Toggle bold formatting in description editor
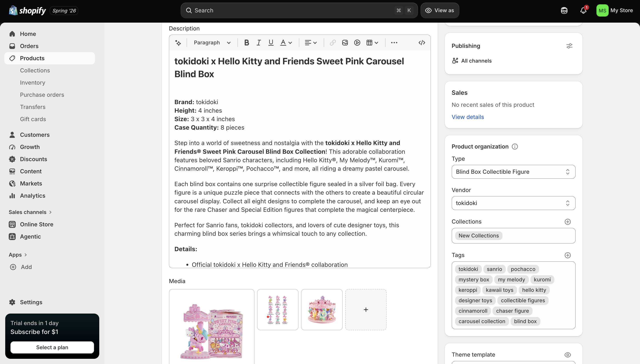The image size is (640, 364). 246,43
